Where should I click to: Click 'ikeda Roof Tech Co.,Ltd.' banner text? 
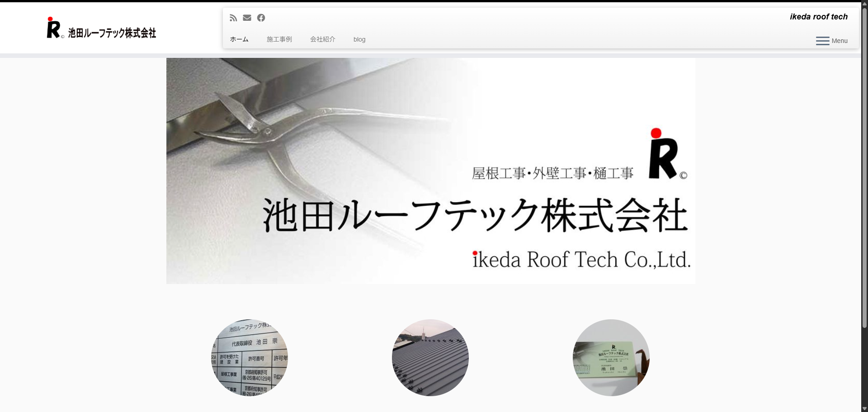click(581, 260)
